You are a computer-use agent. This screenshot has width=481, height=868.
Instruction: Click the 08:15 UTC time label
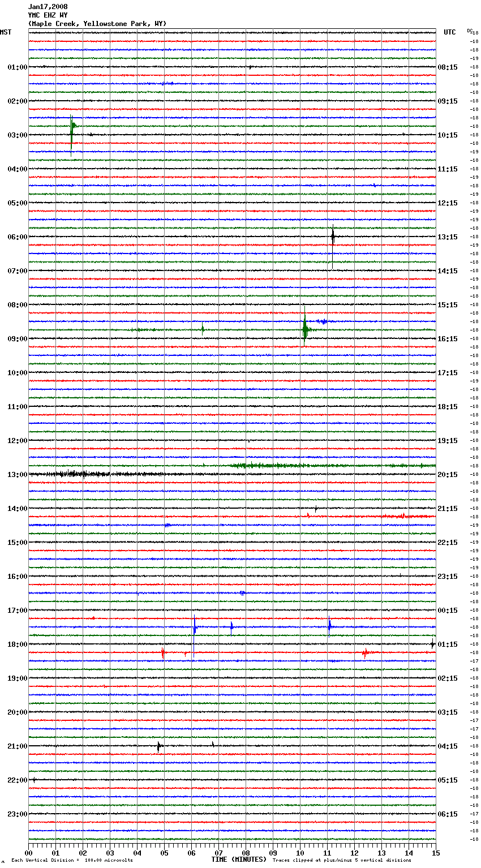[x=448, y=67]
